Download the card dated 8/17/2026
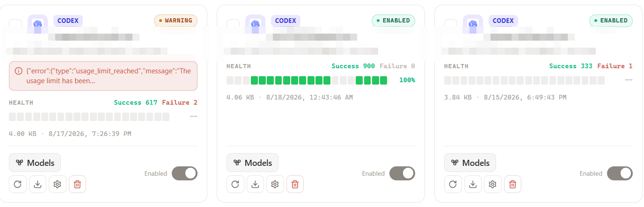The image size is (644, 207). (x=37, y=184)
